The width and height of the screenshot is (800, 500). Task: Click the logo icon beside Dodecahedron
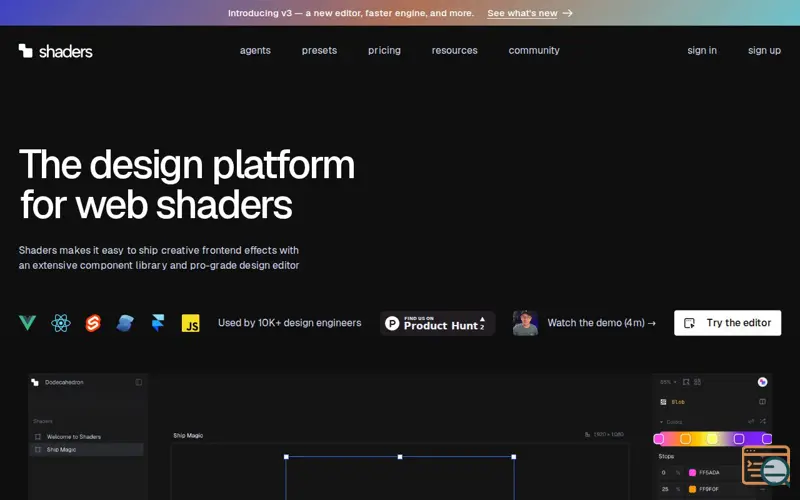[x=35, y=382]
